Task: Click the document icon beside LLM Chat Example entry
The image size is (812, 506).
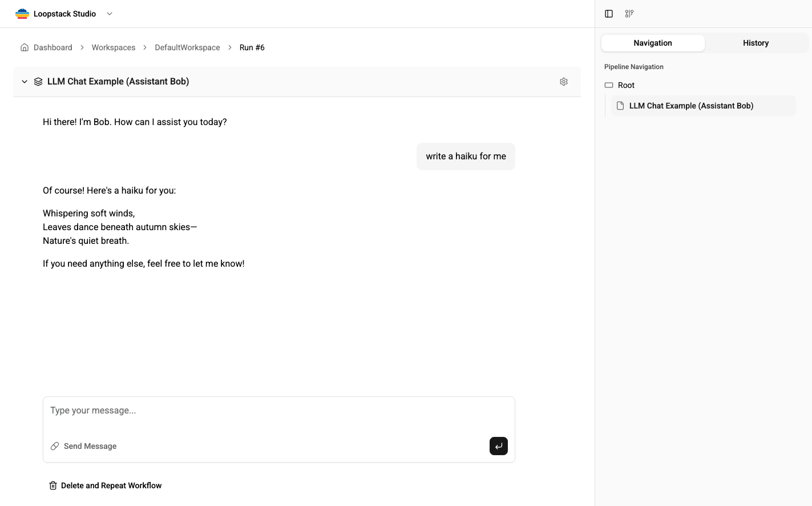Action: [x=620, y=105]
